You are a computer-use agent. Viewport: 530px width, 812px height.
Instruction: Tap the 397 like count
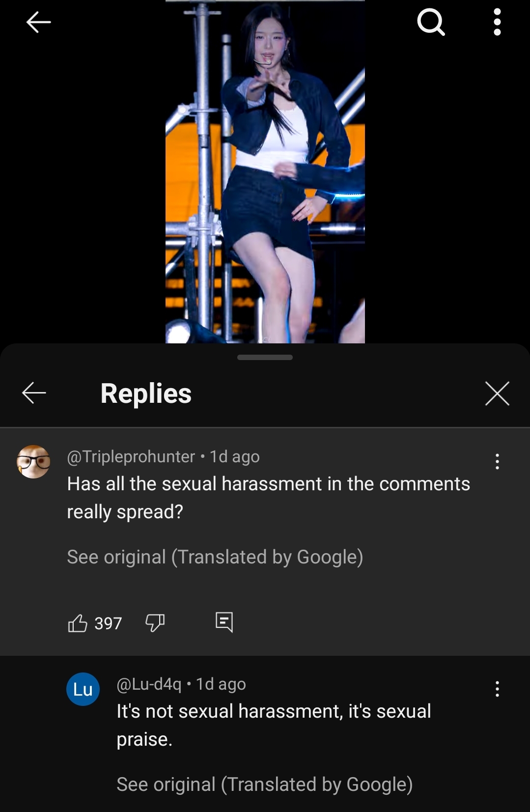tap(108, 623)
